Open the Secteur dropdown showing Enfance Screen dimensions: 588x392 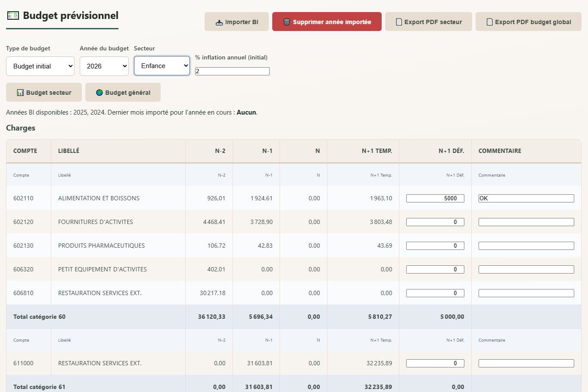(162, 66)
